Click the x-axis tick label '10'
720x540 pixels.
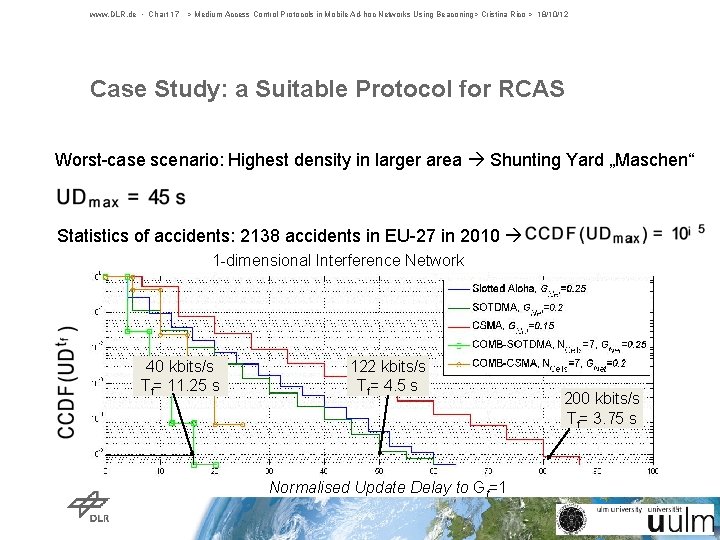point(160,471)
